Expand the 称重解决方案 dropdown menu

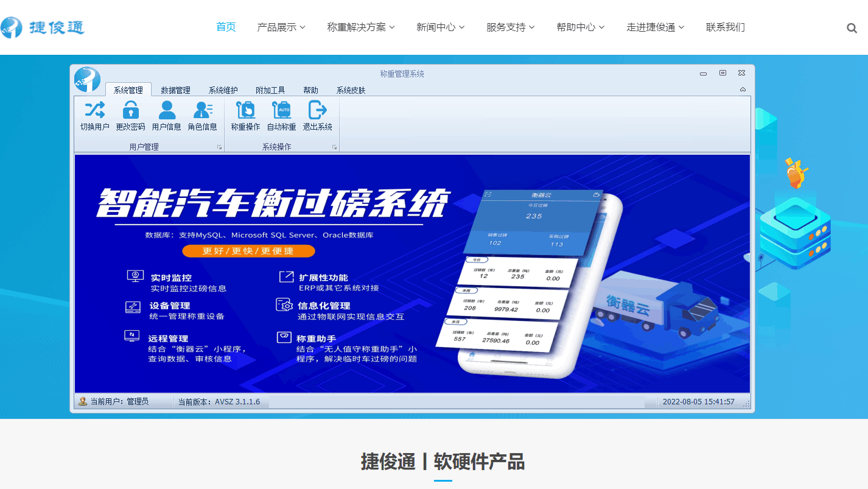361,27
